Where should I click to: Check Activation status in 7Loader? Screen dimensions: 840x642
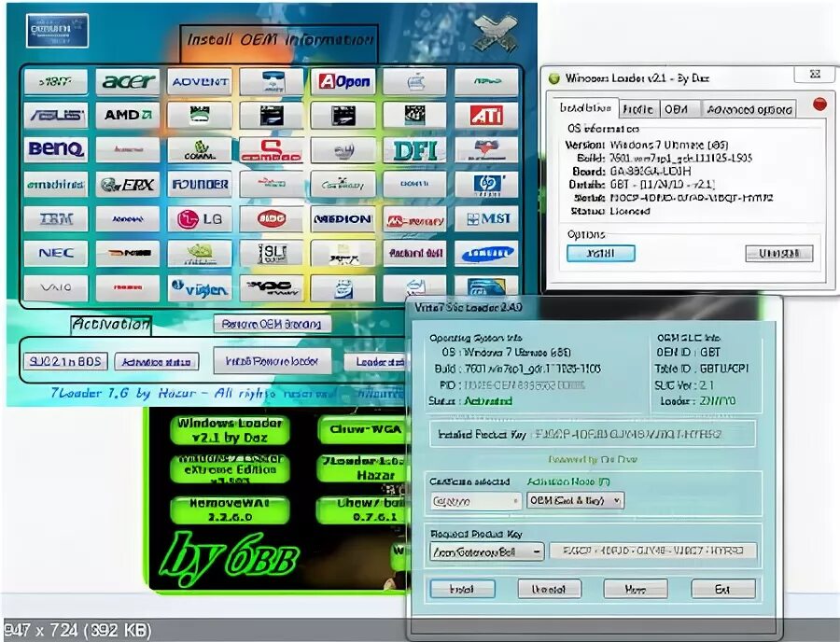[x=157, y=362]
